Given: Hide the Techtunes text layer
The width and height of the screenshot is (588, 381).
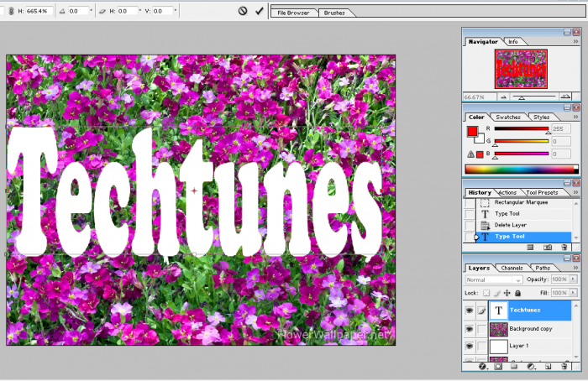Looking at the screenshot, I should pos(469,310).
